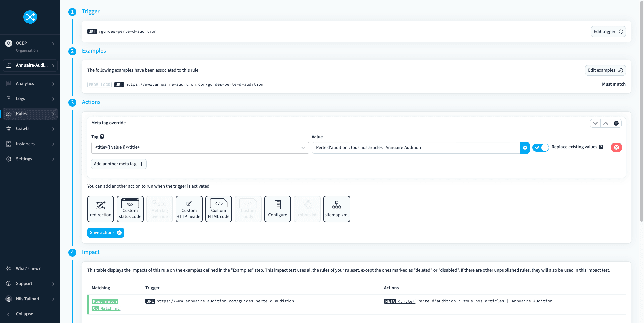Screen dimensions: 644x323
Task: Expand the Crawls chevron
Action: click(x=53, y=129)
